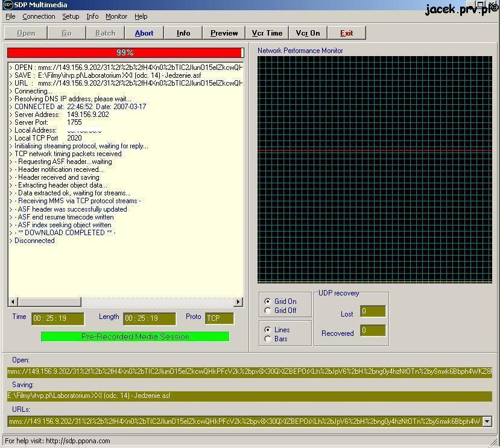
Task: Click the 'SAVE :' log line
Action: pos(105,75)
